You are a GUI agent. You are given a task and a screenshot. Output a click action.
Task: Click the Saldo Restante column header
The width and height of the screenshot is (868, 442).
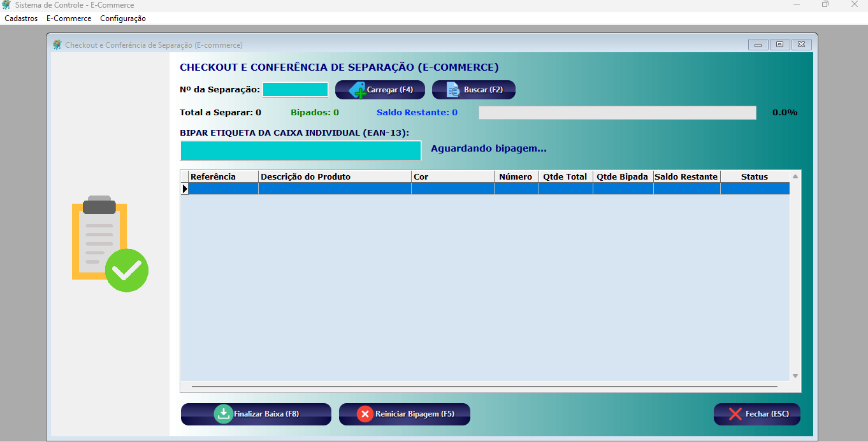pos(686,176)
